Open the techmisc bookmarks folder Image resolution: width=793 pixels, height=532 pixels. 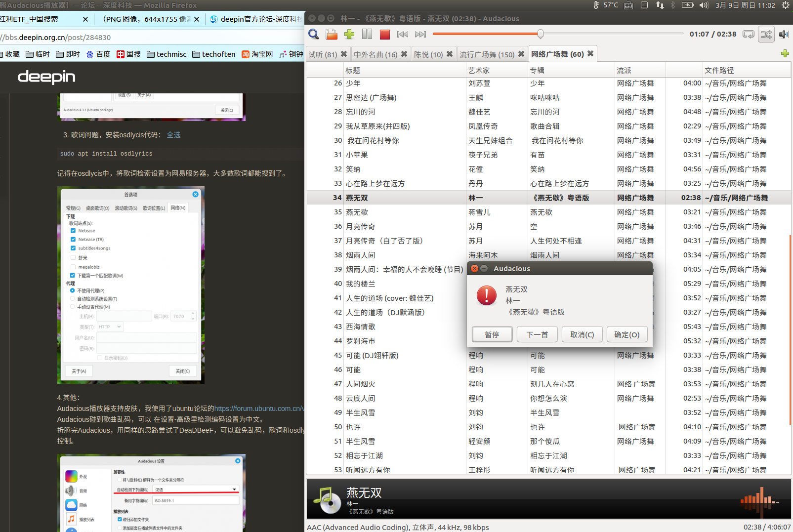(167, 54)
